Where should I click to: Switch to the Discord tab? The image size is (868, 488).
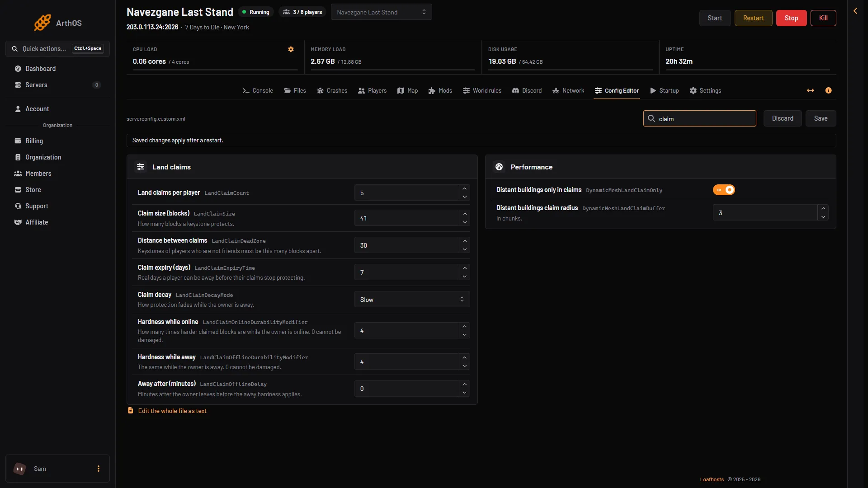[x=527, y=90]
